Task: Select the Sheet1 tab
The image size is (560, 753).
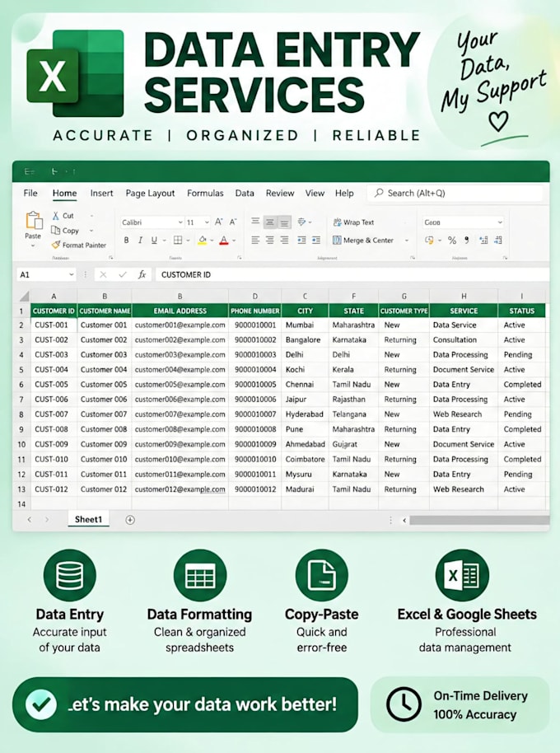Action: [88, 519]
